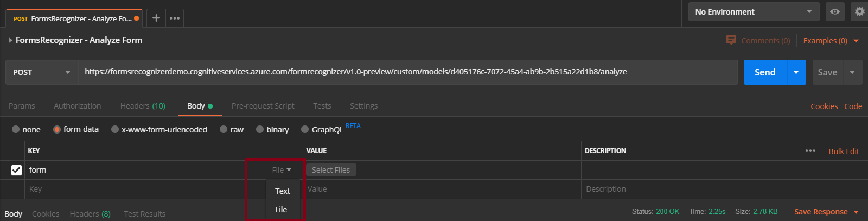Open the manage environments gear icon
The image size is (868, 221).
tap(859, 11)
